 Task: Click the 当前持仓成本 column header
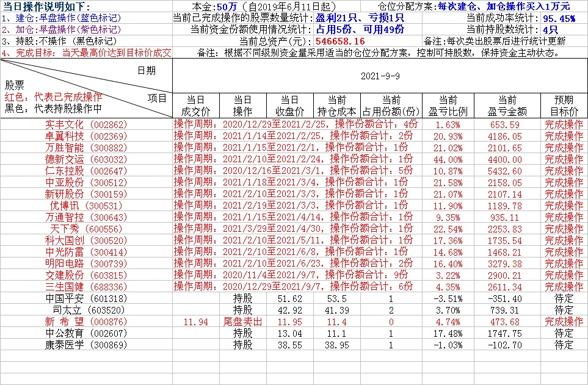(337, 106)
